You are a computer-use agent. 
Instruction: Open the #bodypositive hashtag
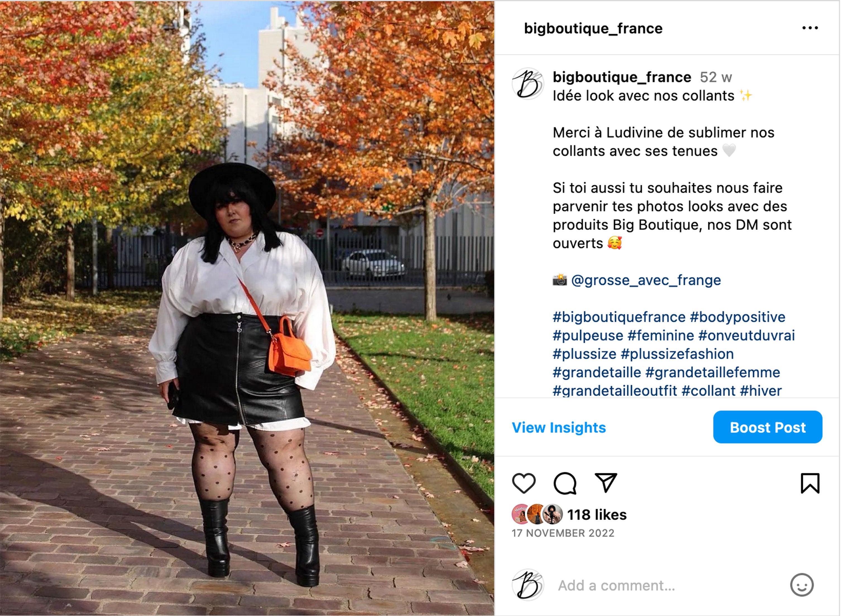738,317
